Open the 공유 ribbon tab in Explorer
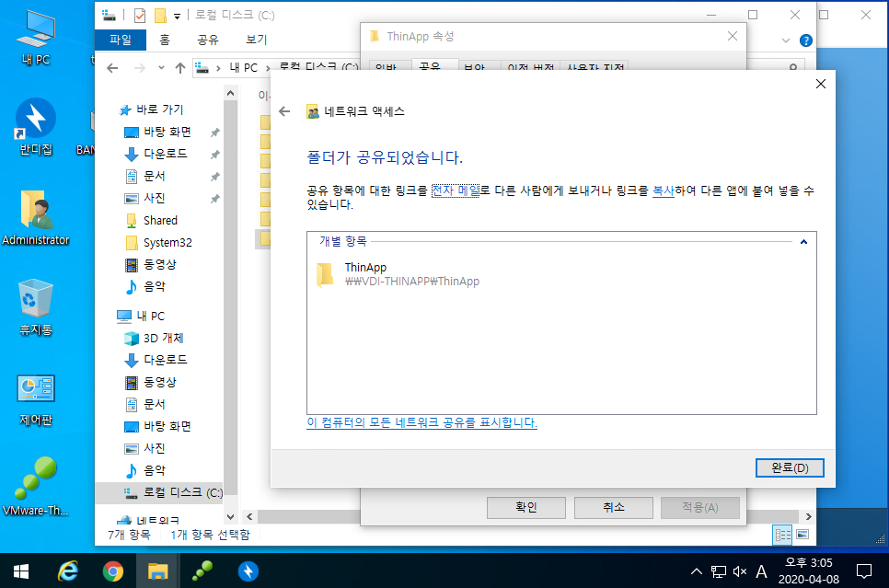 [207, 40]
